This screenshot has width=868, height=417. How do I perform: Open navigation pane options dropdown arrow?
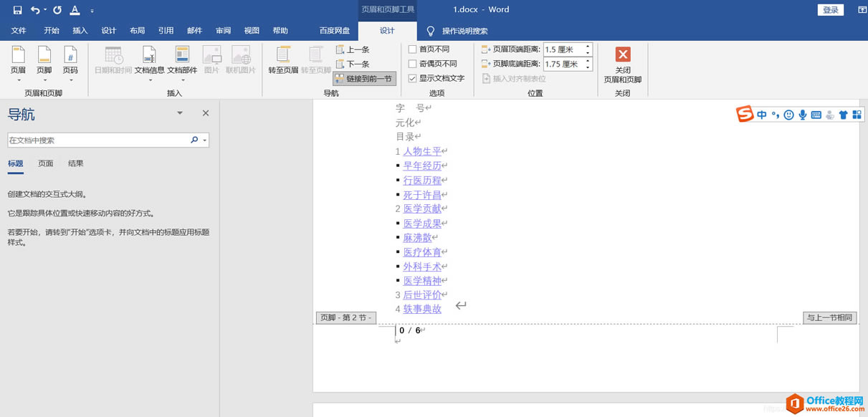click(180, 113)
